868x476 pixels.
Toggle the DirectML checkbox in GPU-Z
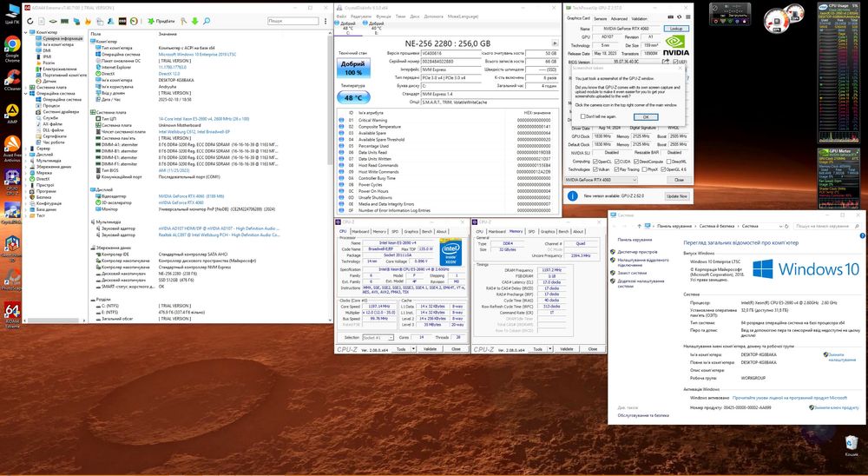tap(668, 162)
